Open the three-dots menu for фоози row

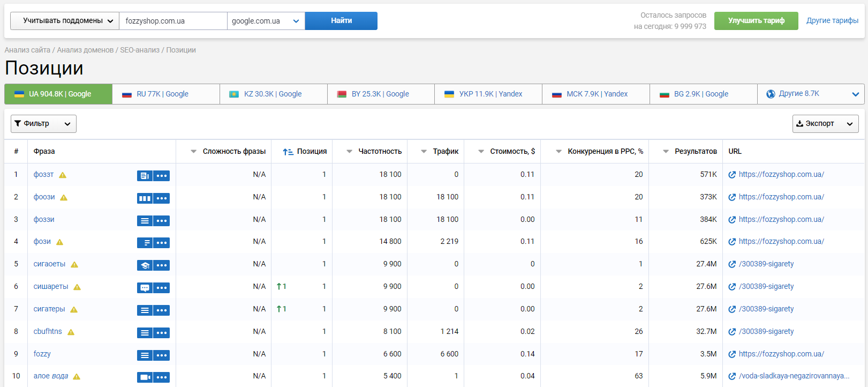[162, 198]
